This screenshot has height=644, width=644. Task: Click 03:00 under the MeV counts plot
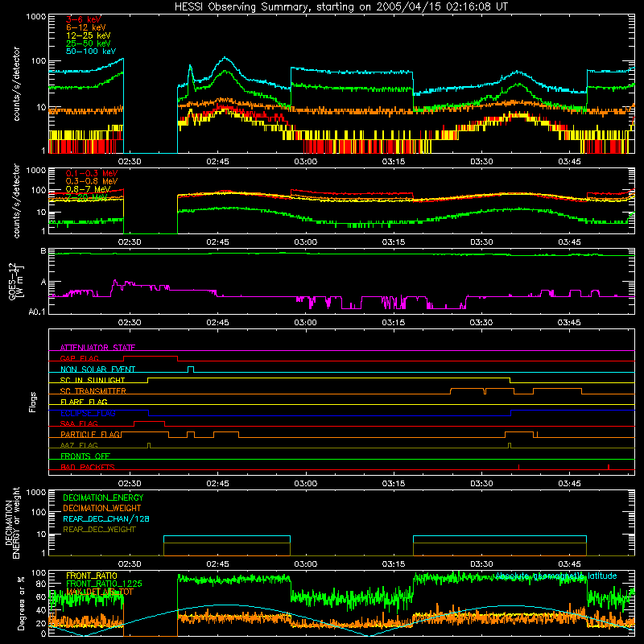(306, 242)
